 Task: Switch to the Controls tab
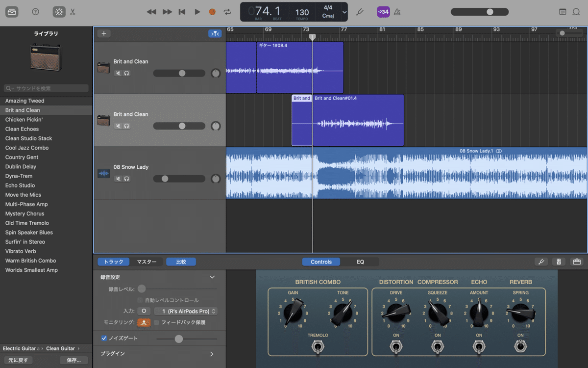pyautogui.click(x=321, y=262)
